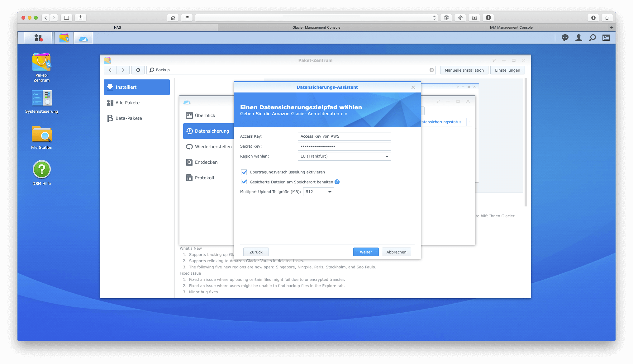Click the Access Key input field

coord(344,136)
